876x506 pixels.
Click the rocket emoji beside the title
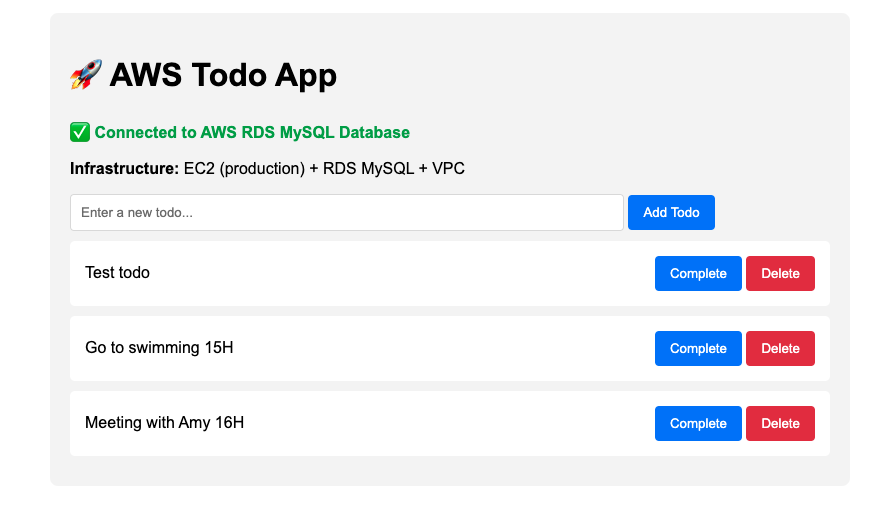[x=86, y=74]
